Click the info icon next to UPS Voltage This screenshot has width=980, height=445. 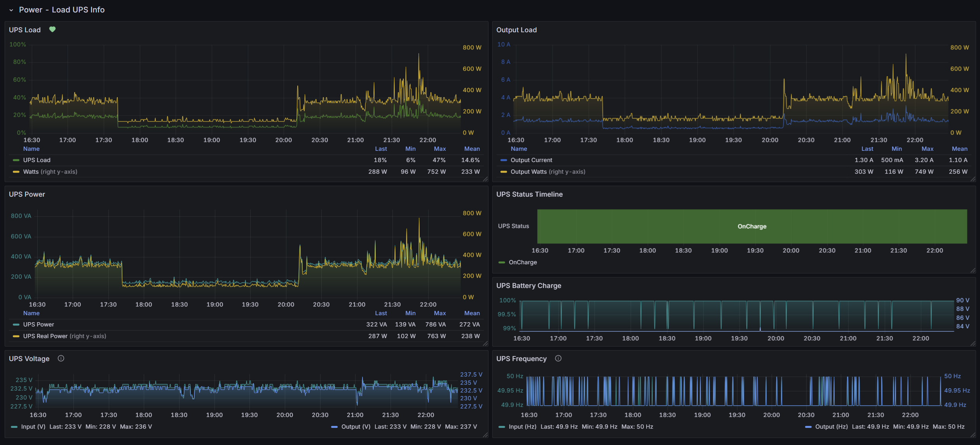point(61,358)
